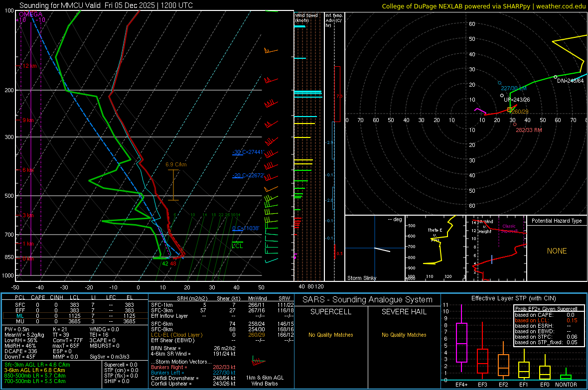Click the DCAPE = 336 value
588x390 pixels.
(20, 351)
